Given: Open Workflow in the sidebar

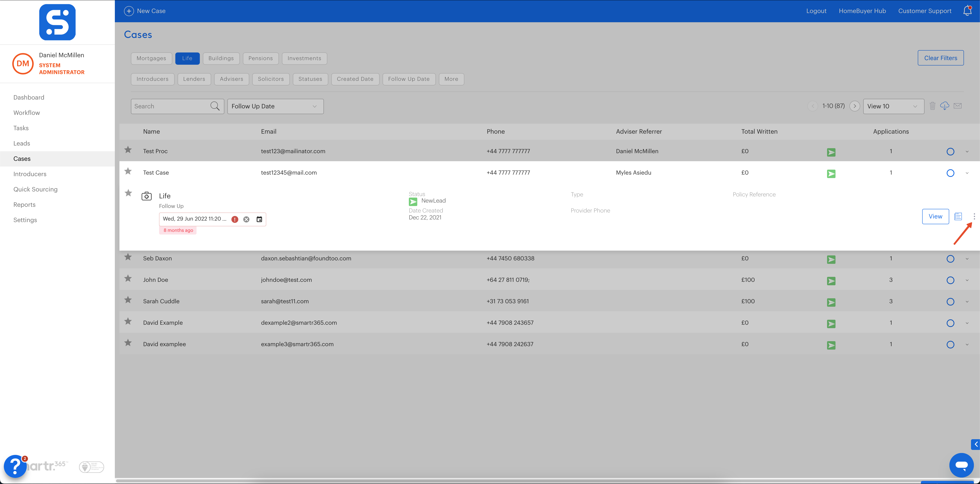Looking at the screenshot, I should (x=27, y=113).
